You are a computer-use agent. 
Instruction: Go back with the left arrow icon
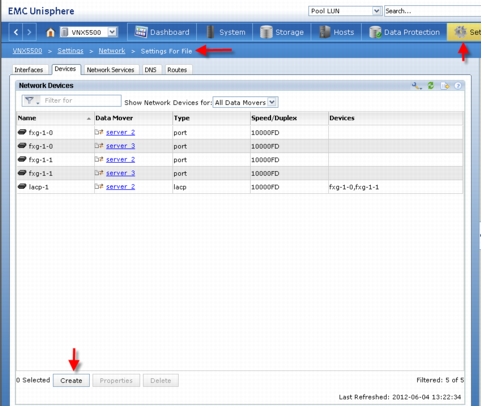(x=16, y=32)
